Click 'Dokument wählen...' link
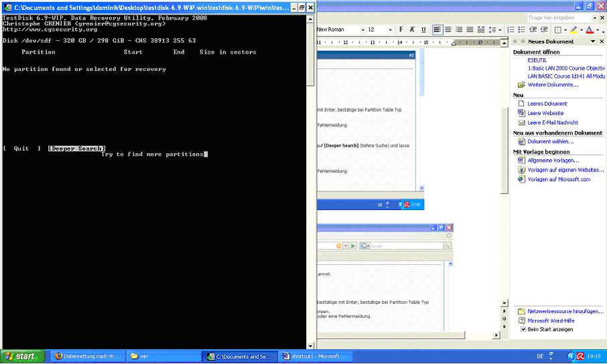This screenshot has width=607, height=364. click(551, 142)
